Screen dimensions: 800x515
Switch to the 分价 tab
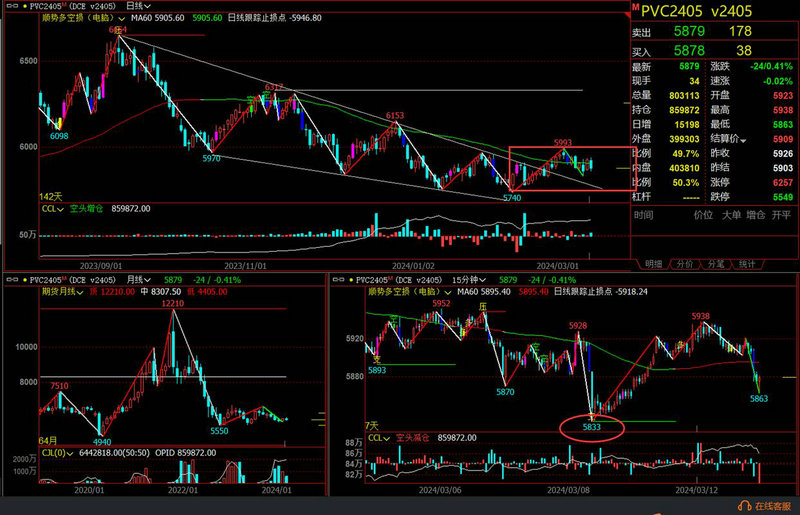(684, 264)
